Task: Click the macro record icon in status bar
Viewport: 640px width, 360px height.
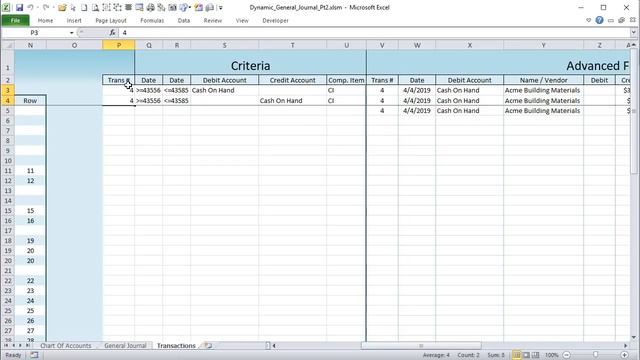Action: point(34,355)
